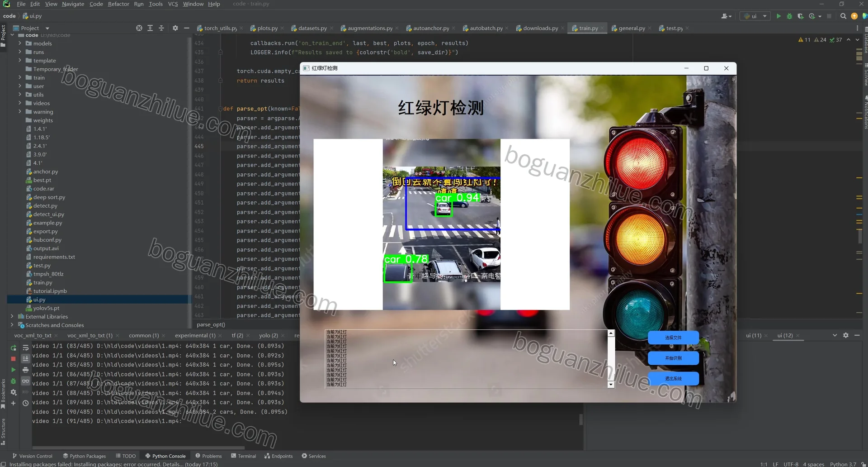
Task: Toggle Show Variables glasses icon
Action: 26,381
